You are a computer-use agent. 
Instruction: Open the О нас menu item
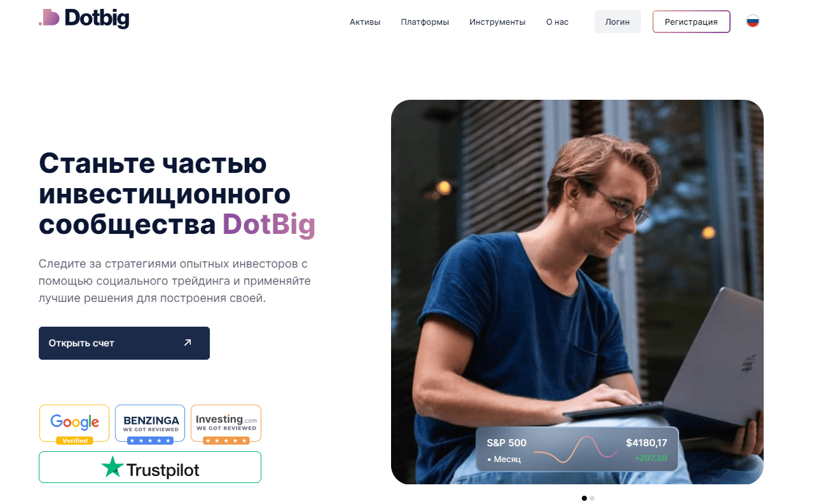(557, 22)
